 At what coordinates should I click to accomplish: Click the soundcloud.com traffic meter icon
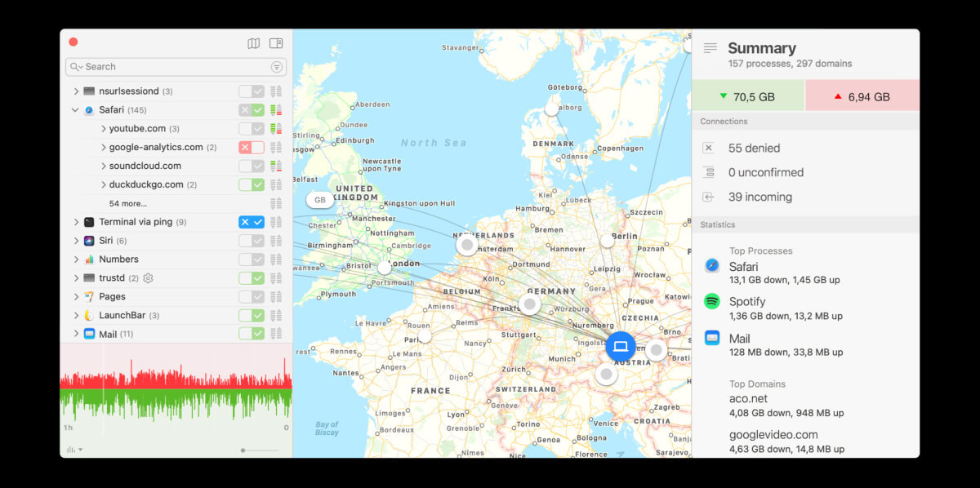276,166
